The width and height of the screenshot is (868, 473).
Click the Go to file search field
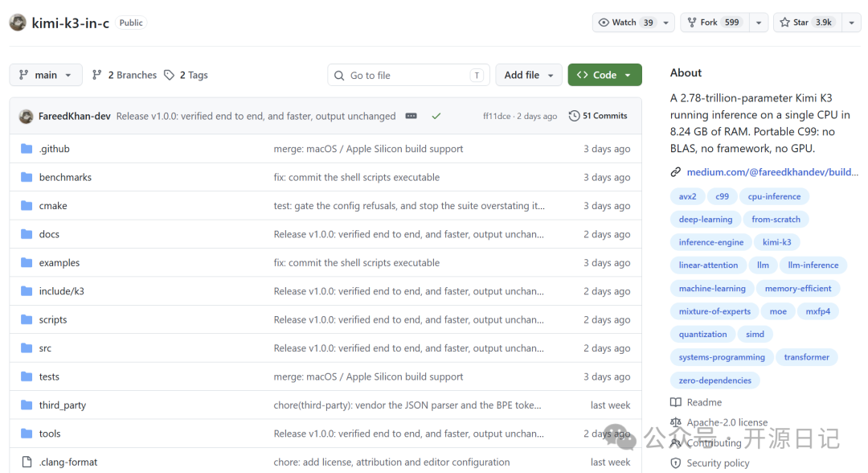tap(408, 76)
